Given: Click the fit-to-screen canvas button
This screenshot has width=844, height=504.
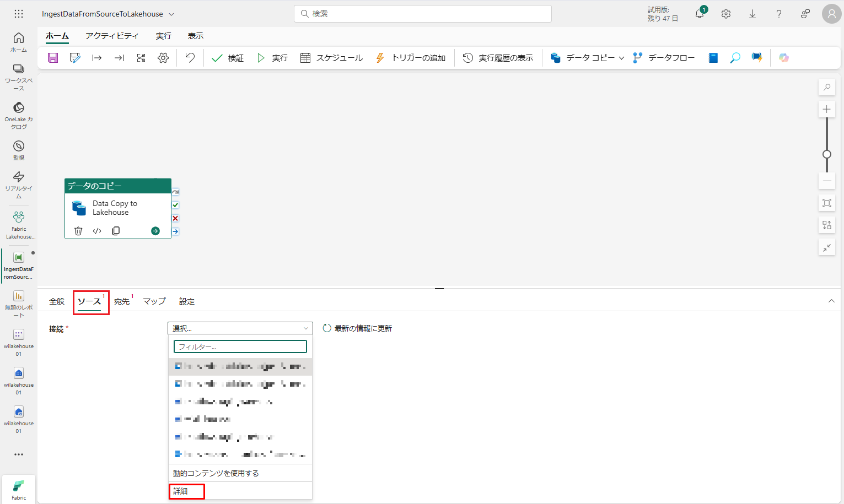Looking at the screenshot, I should pyautogui.click(x=827, y=203).
